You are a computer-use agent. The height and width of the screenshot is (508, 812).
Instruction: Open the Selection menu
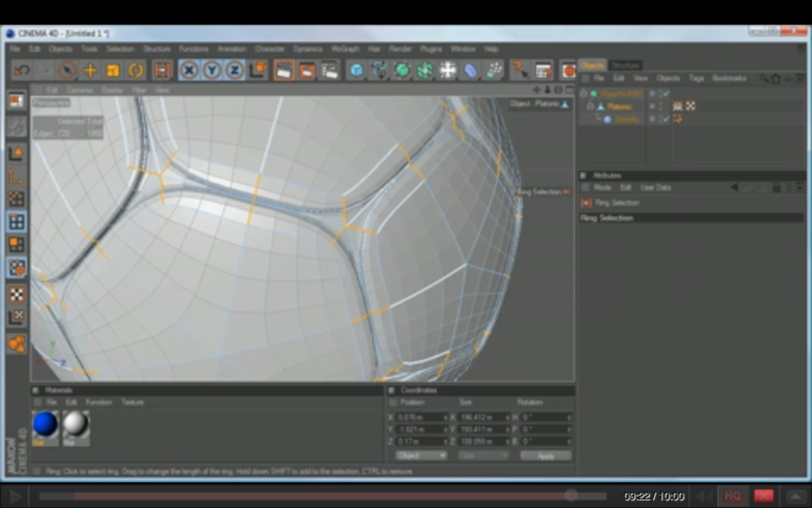(120, 49)
